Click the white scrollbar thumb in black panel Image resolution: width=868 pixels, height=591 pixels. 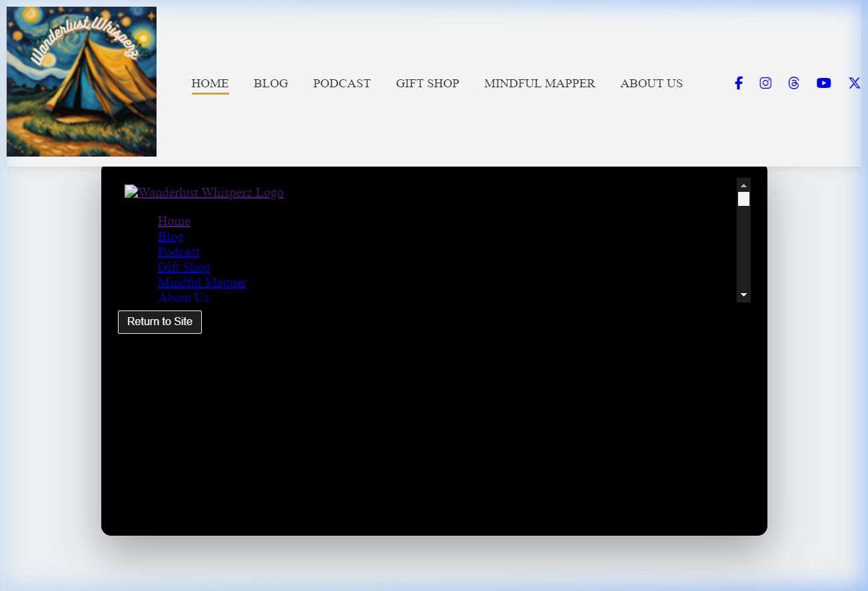743,199
